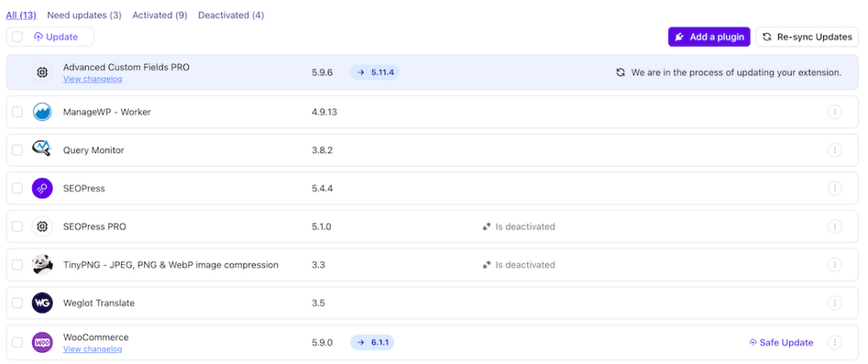
Task: Click the WooCommerce logo icon
Action: point(42,343)
